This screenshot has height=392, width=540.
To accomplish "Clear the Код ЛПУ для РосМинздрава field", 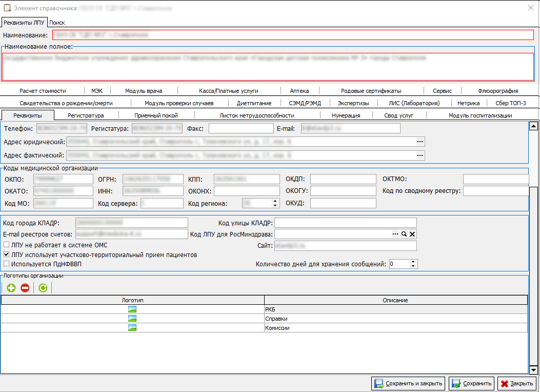I will point(412,234).
